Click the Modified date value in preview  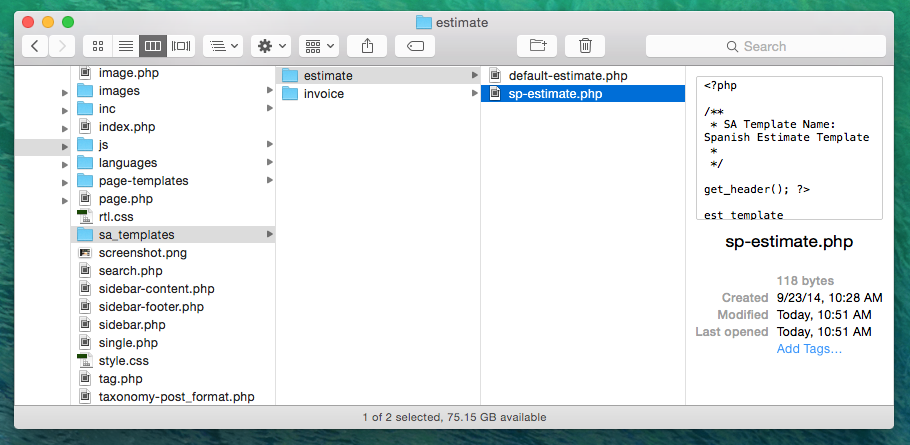pyautogui.click(x=824, y=315)
